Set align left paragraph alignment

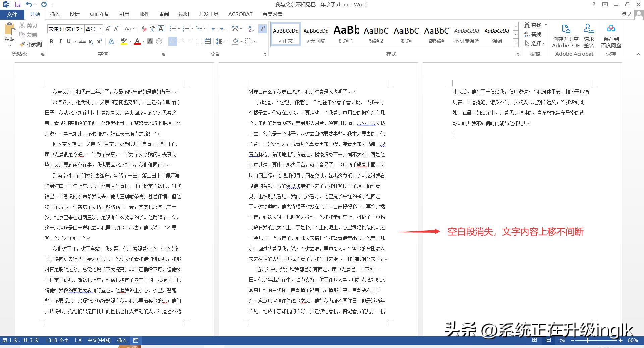coord(172,41)
